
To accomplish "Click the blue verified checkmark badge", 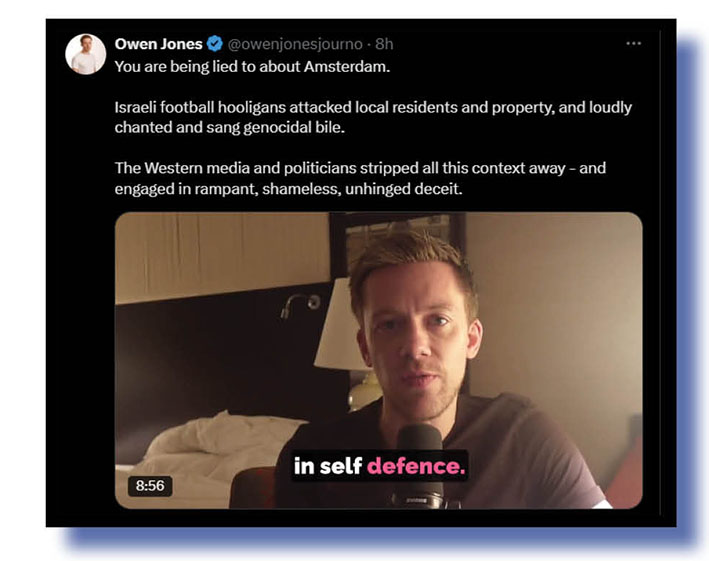I will tap(215, 44).
